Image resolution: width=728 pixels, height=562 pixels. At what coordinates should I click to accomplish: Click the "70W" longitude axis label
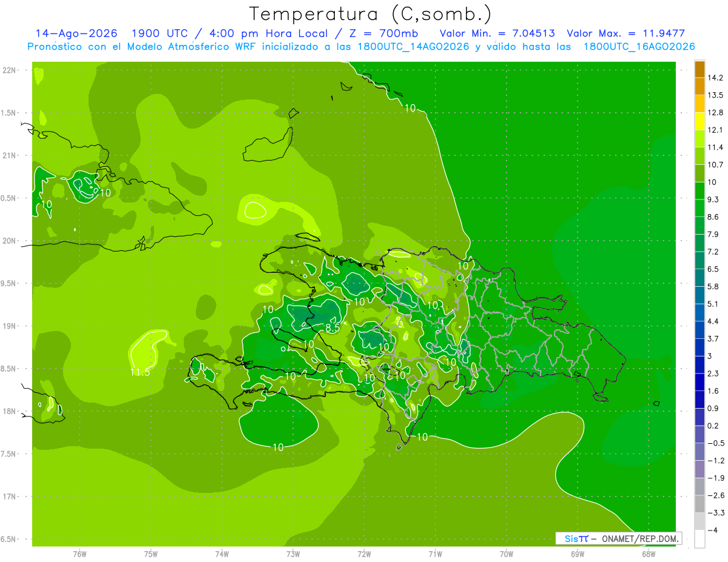tap(506, 554)
